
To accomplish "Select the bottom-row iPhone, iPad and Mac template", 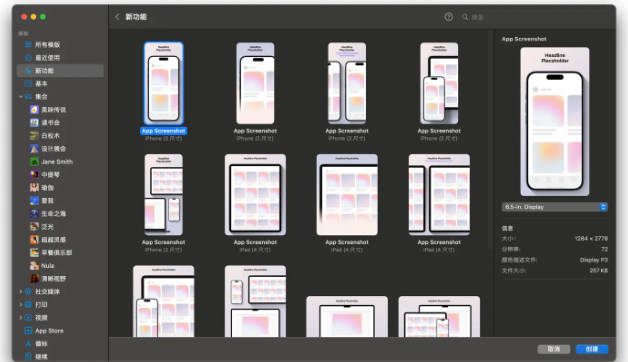I will click(255, 301).
